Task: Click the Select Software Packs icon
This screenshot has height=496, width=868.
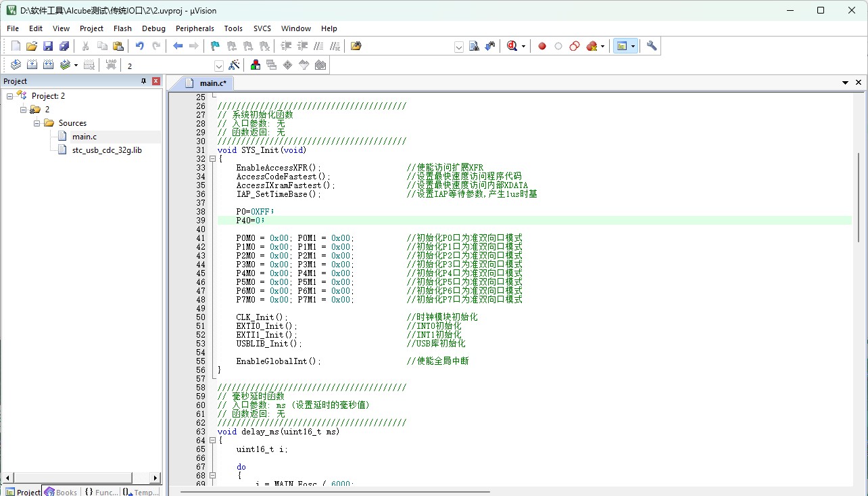Action: [304, 65]
